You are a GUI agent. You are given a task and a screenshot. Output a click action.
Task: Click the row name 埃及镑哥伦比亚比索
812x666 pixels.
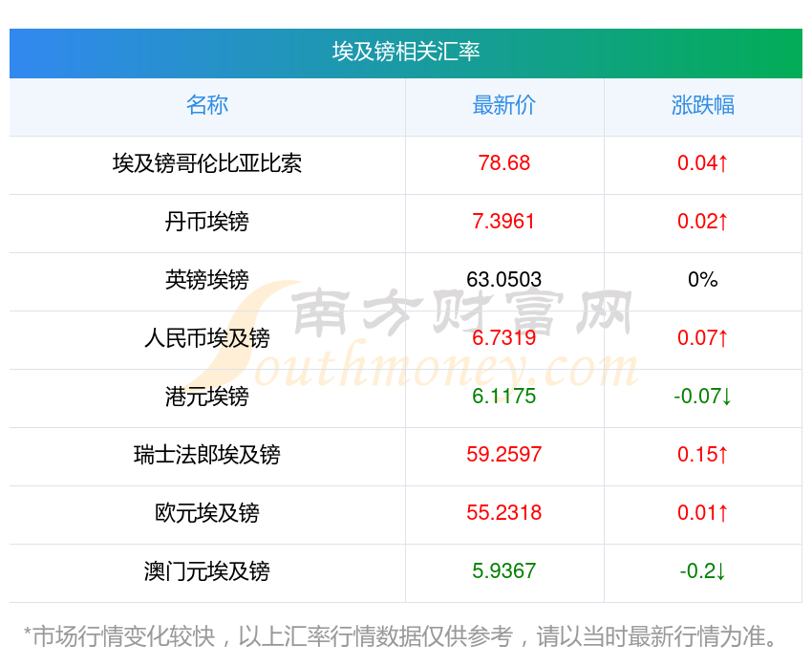(x=207, y=163)
